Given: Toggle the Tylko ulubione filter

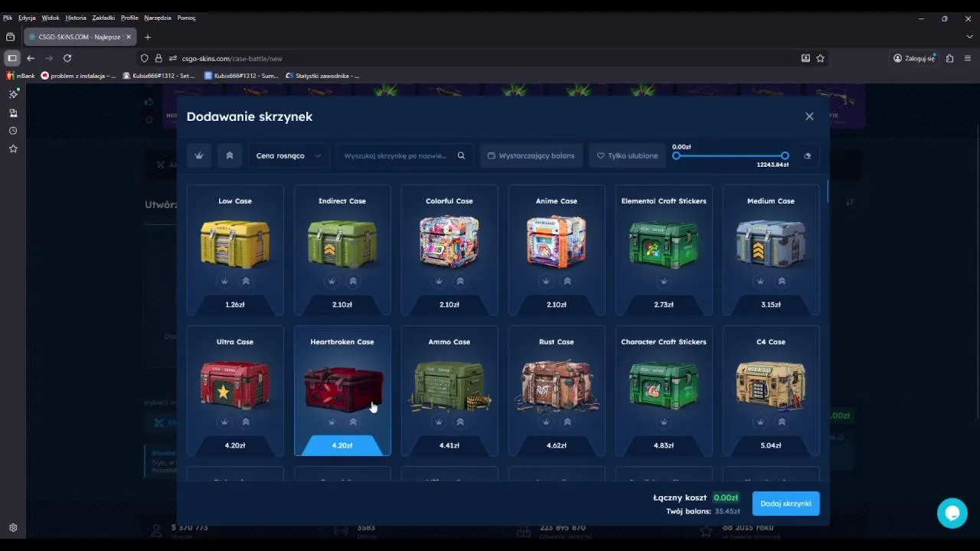Looking at the screenshot, I should pyautogui.click(x=627, y=155).
